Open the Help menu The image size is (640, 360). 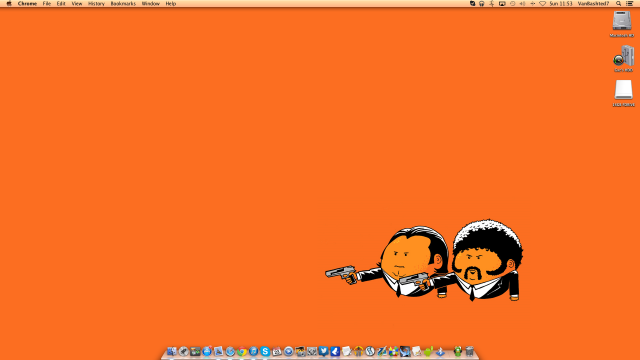[171, 4]
